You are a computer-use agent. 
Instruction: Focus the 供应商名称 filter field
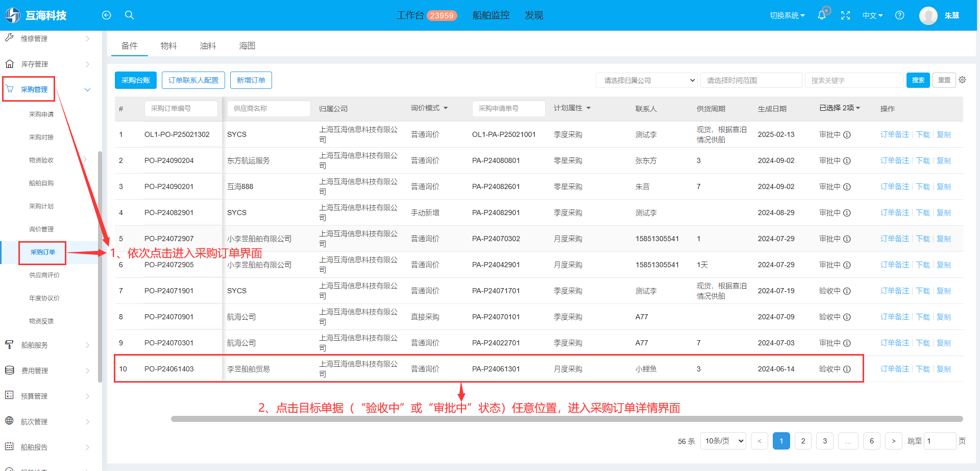[x=269, y=108]
